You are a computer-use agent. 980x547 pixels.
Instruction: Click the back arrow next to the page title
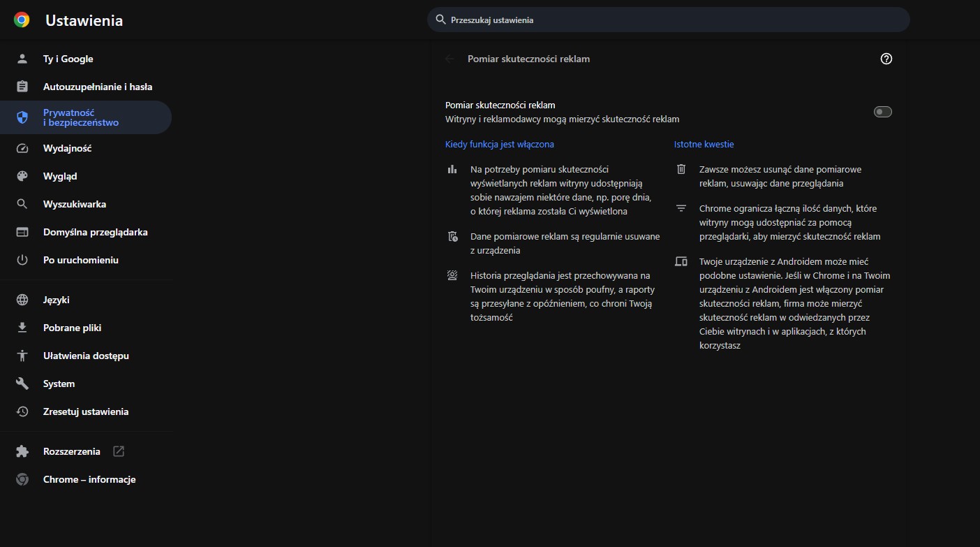pos(450,59)
